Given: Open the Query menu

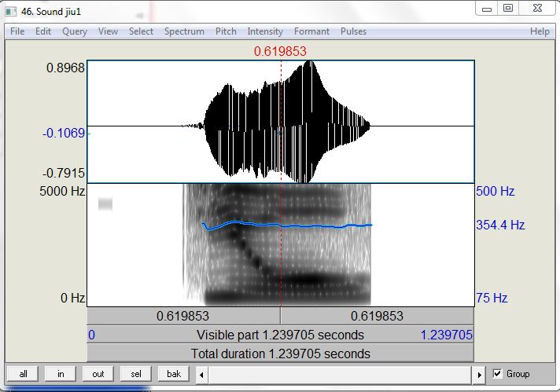Looking at the screenshot, I should [x=75, y=31].
